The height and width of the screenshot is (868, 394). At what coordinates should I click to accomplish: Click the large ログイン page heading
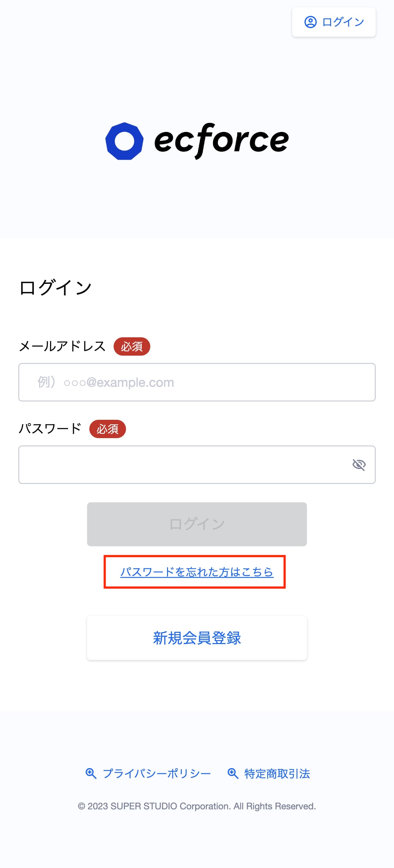pyautogui.click(x=56, y=288)
